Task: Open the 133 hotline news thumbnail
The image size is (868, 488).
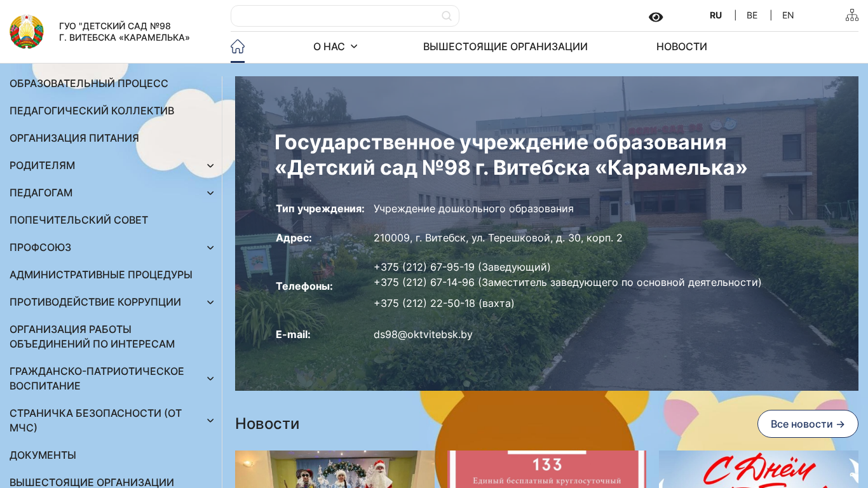Action: [x=547, y=469]
